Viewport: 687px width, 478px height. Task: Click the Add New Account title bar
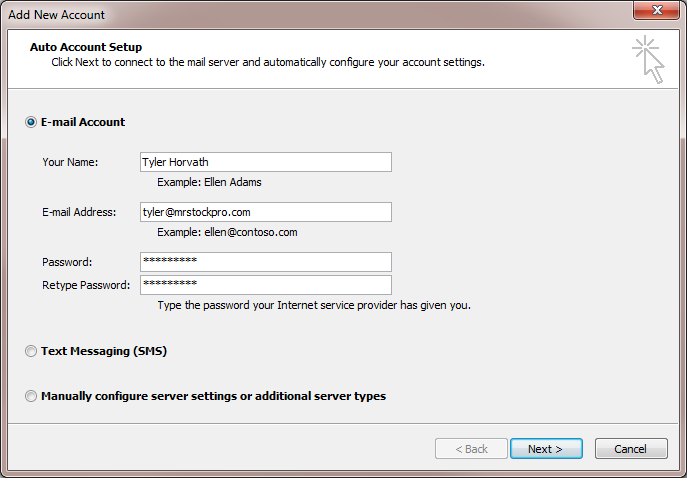[x=300, y=14]
